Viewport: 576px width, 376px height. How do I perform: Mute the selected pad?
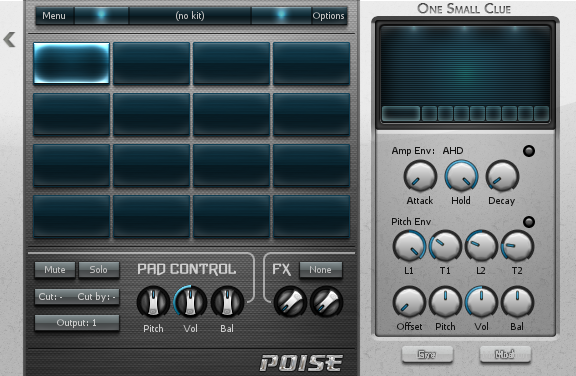coord(55,270)
